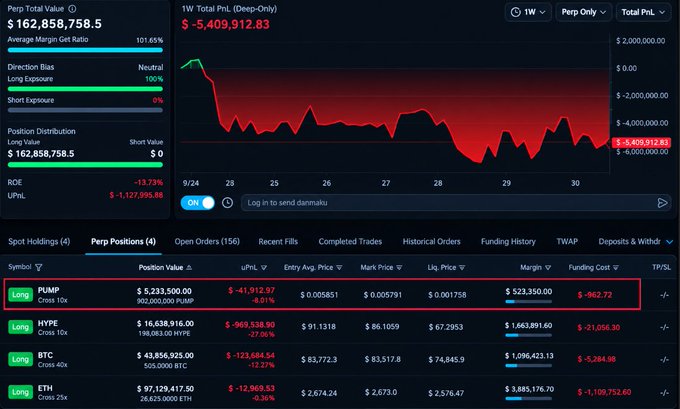The width and height of the screenshot is (680, 409).
Task: Open Deposits & Withdr tab
Action: coord(629,242)
